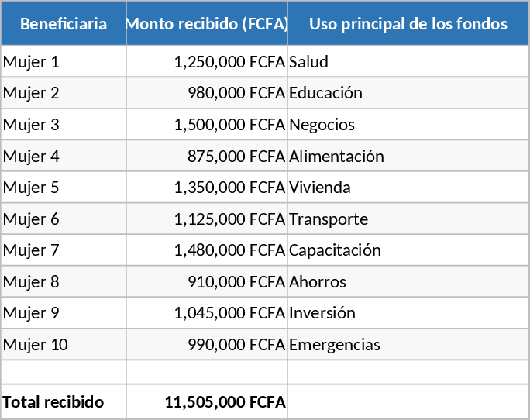Screen dimensions: 530x420
Task: Click the Mujer 3 cell
Action: (x=64, y=125)
